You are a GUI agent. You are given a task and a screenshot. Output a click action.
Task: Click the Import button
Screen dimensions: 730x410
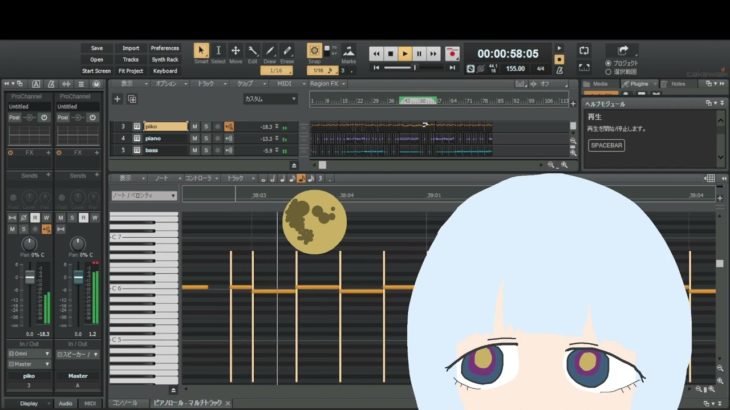tap(131, 48)
